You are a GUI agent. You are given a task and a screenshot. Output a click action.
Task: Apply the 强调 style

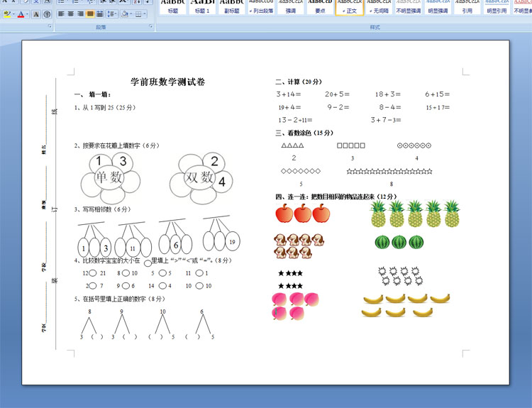pyautogui.click(x=290, y=7)
